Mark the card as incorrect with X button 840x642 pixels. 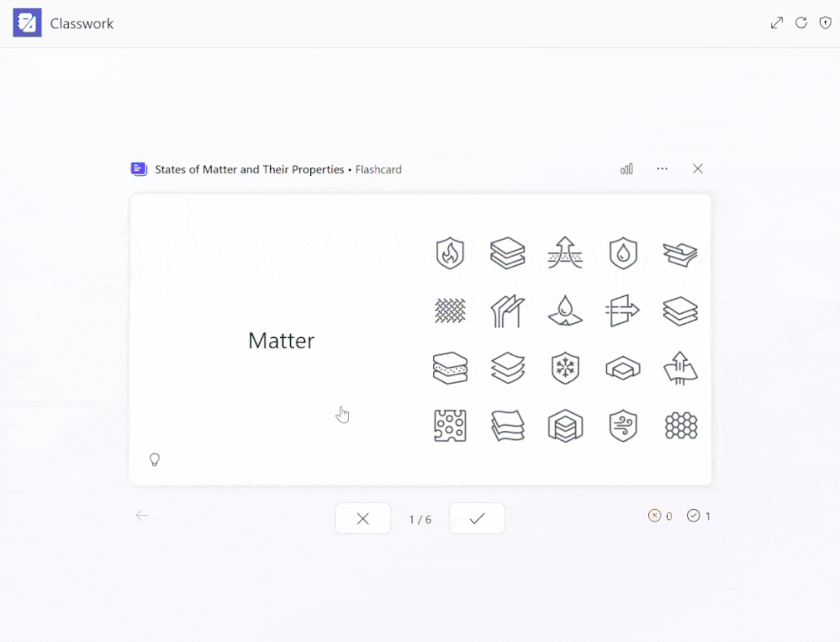[362, 518]
